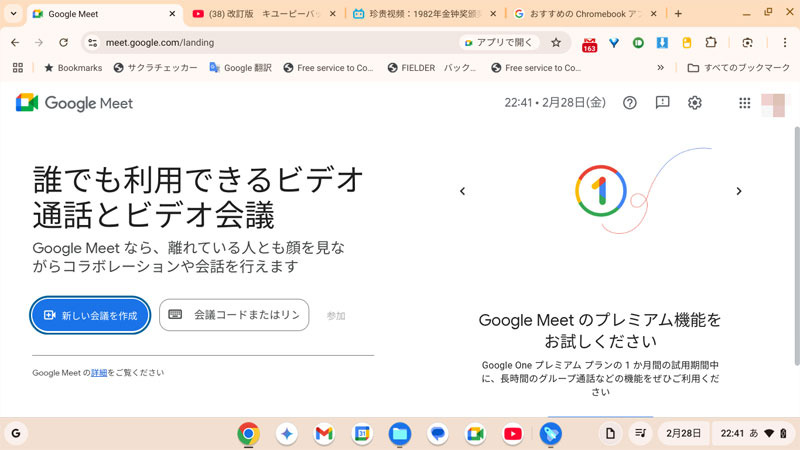Go to the previous carousel slide
Image resolution: width=800 pixels, height=450 pixels.
[462, 191]
